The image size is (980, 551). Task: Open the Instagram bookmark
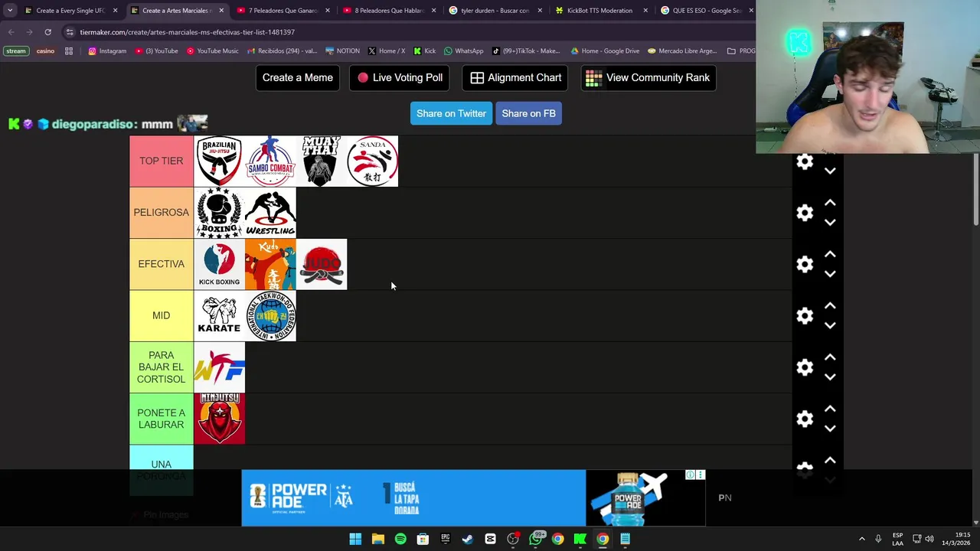[x=107, y=51]
